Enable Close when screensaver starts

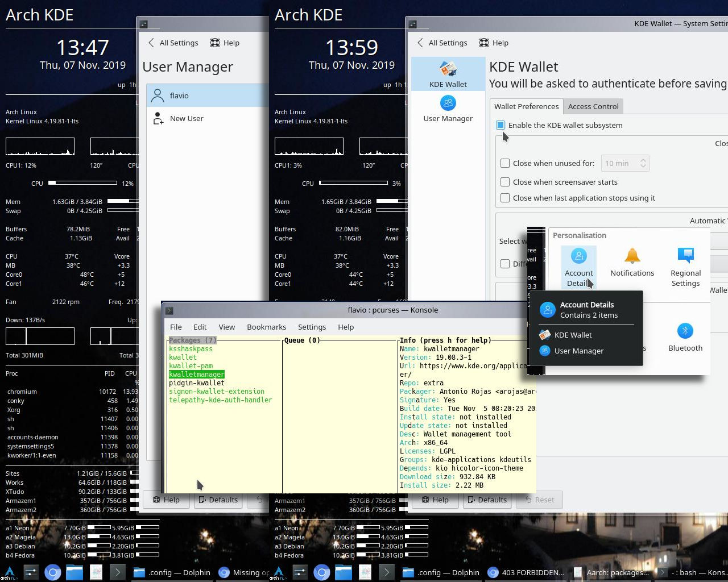(505, 182)
